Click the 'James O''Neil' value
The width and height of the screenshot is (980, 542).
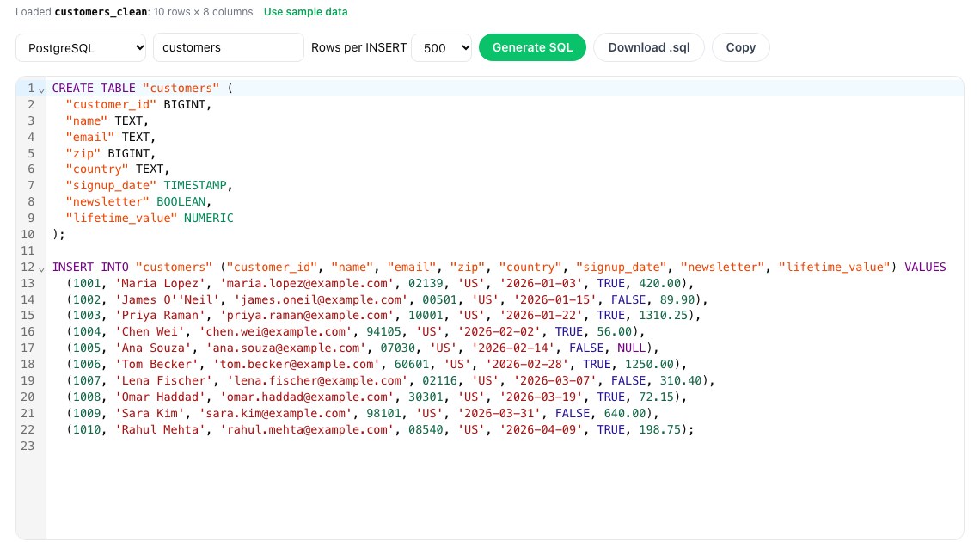pos(167,299)
